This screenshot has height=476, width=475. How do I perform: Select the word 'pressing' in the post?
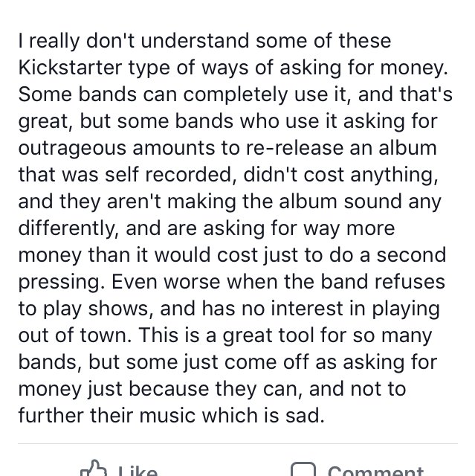[59, 283]
